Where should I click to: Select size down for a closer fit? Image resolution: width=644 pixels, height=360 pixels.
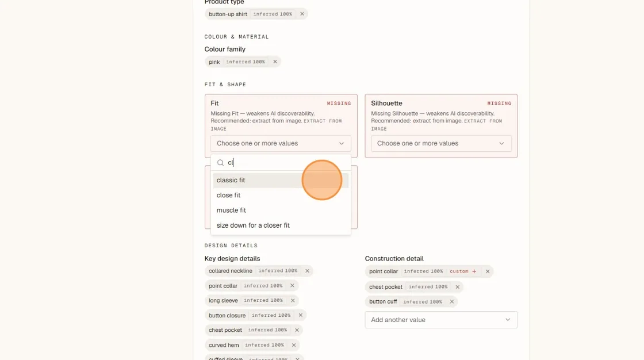click(x=281, y=225)
